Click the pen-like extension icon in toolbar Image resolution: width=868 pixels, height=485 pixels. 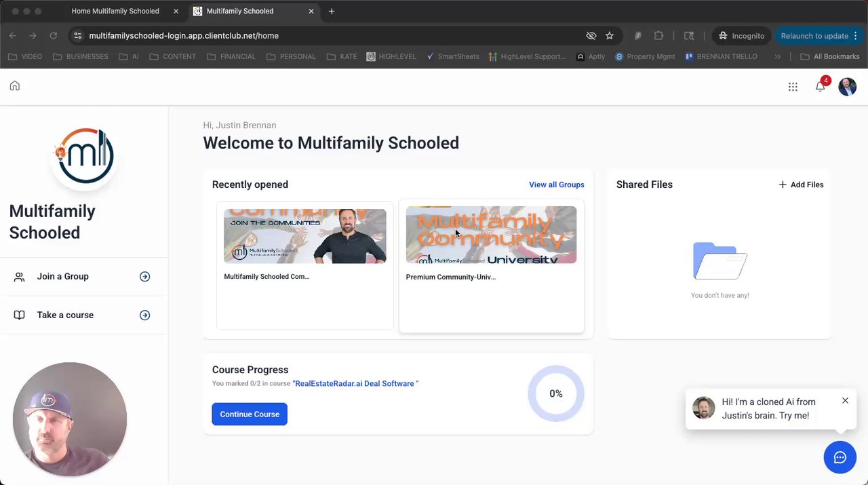tap(638, 35)
